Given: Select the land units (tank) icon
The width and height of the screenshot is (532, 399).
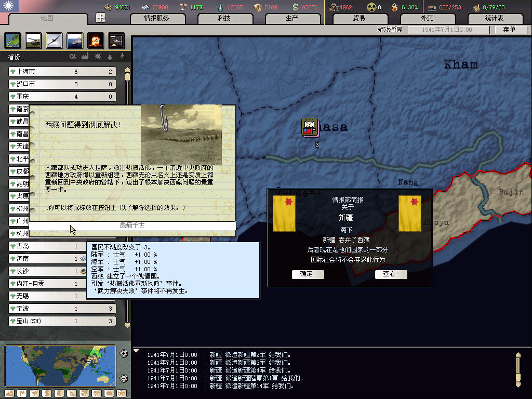Looking at the screenshot, I should click(34, 40).
